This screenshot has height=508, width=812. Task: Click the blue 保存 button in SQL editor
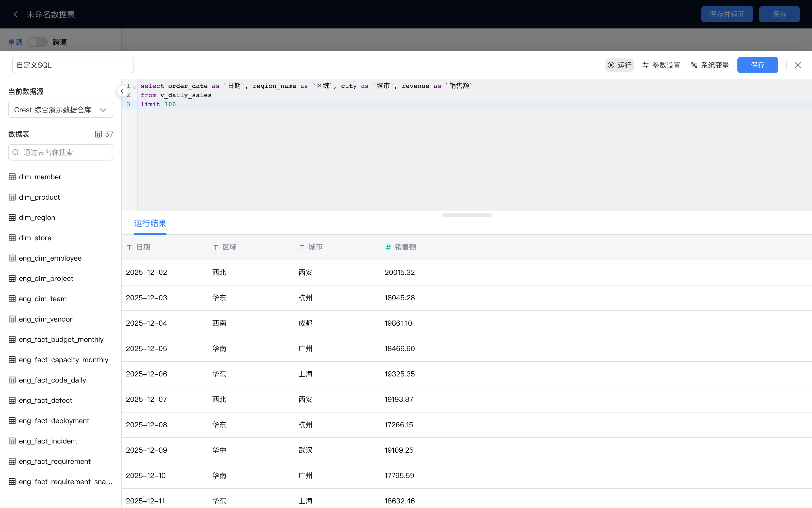click(x=757, y=65)
